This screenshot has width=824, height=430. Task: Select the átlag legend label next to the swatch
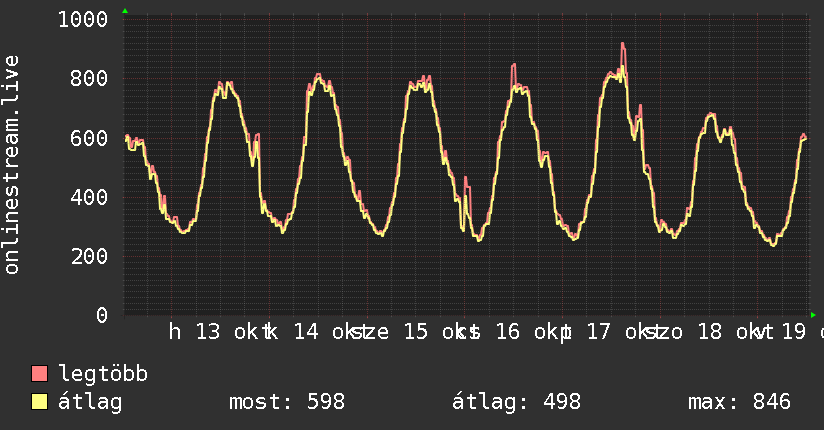pos(91,402)
